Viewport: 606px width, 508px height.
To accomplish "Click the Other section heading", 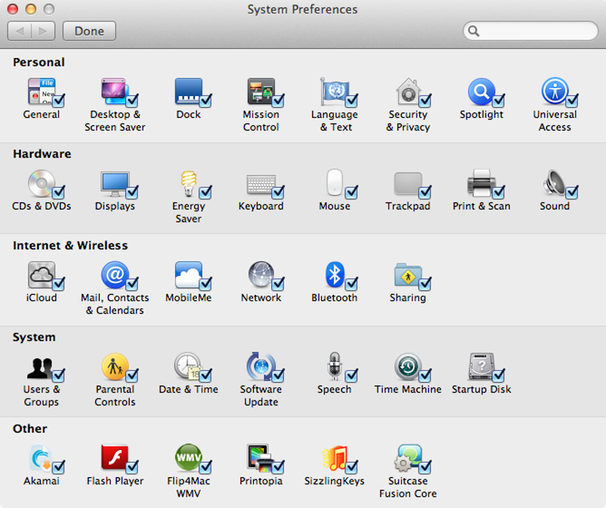I will tap(30, 429).
